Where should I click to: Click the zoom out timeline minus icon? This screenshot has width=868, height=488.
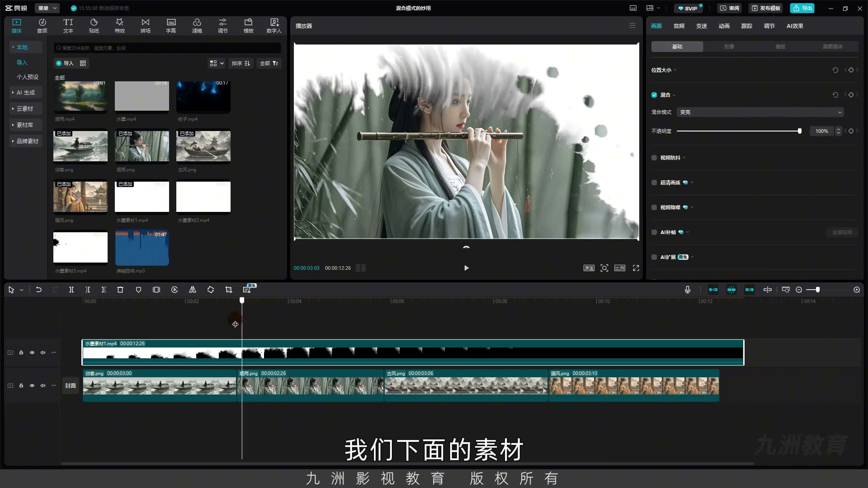(x=799, y=290)
